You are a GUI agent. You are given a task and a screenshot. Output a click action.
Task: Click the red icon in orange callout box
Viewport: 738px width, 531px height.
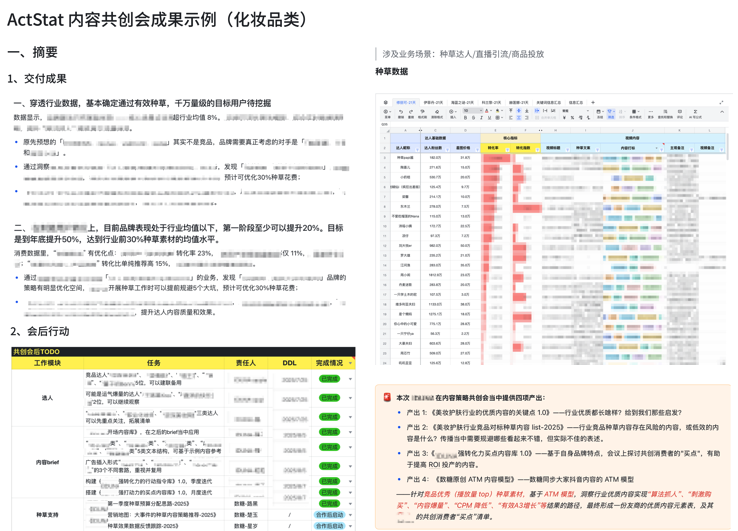[x=387, y=398]
